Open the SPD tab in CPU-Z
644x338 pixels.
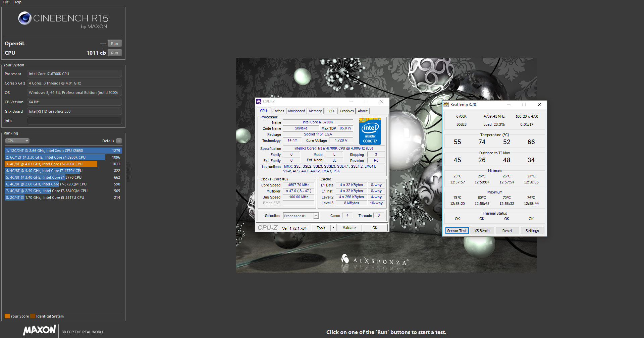[x=331, y=111]
